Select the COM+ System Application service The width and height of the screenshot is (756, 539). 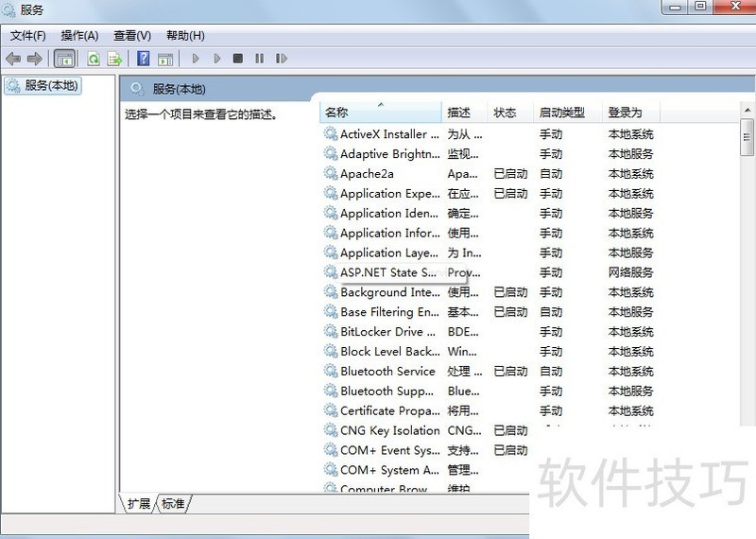tap(424, 470)
